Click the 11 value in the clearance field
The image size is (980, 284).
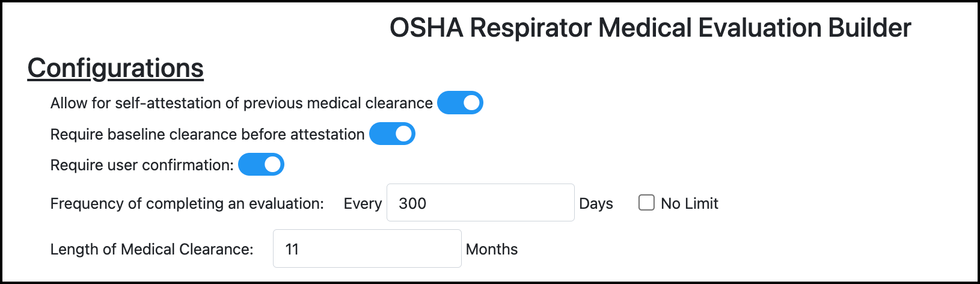click(x=292, y=249)
